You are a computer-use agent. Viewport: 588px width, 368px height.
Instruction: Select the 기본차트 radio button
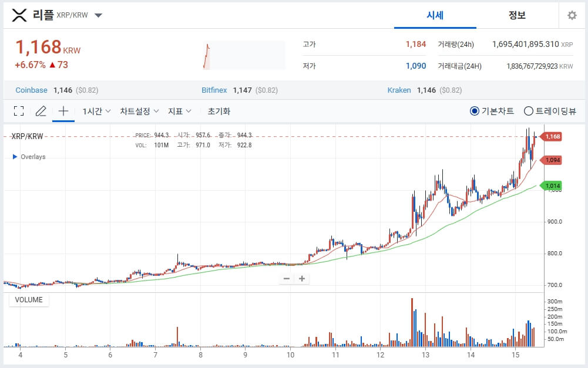(474, 111)
